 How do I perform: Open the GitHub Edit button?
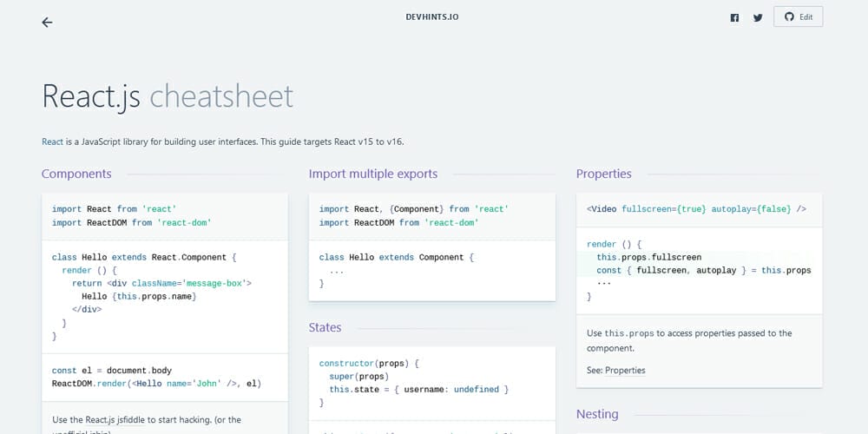(x=799, y=16)
